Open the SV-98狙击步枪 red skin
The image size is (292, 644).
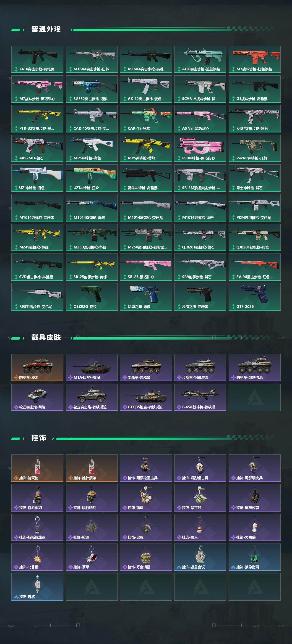pyautogui.click(x=255, y=267)
